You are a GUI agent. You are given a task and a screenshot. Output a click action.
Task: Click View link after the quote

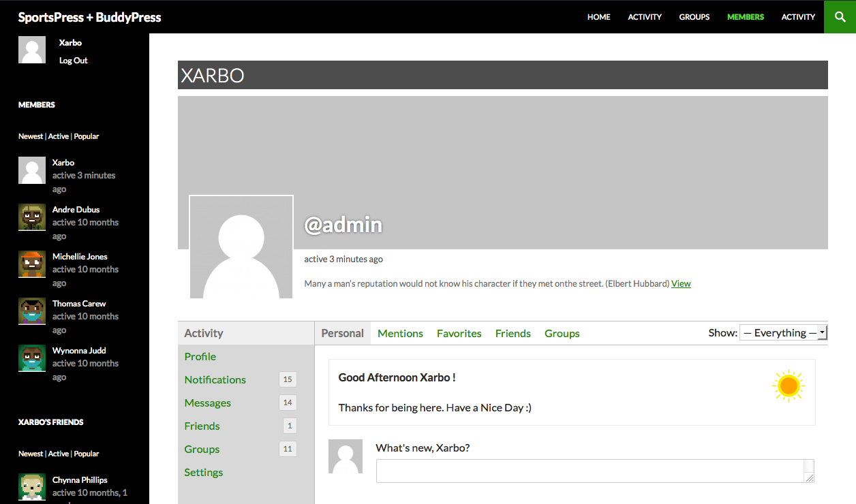(x=681, y=283)
